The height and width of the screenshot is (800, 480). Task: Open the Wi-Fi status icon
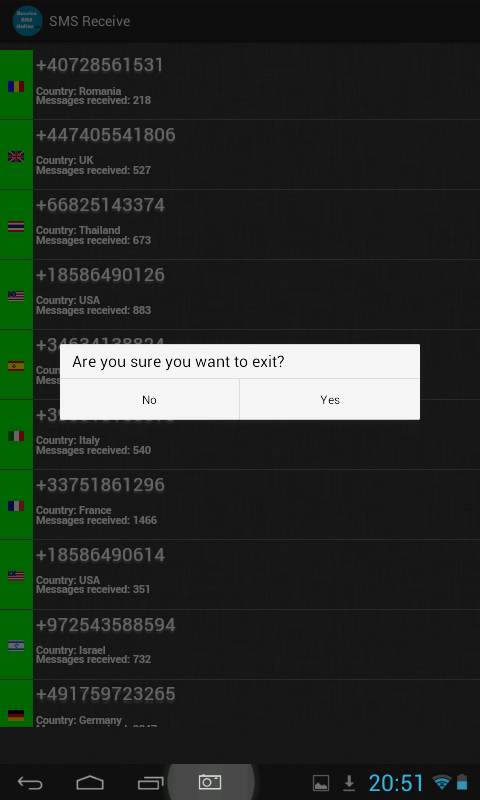tap(442, 782)
